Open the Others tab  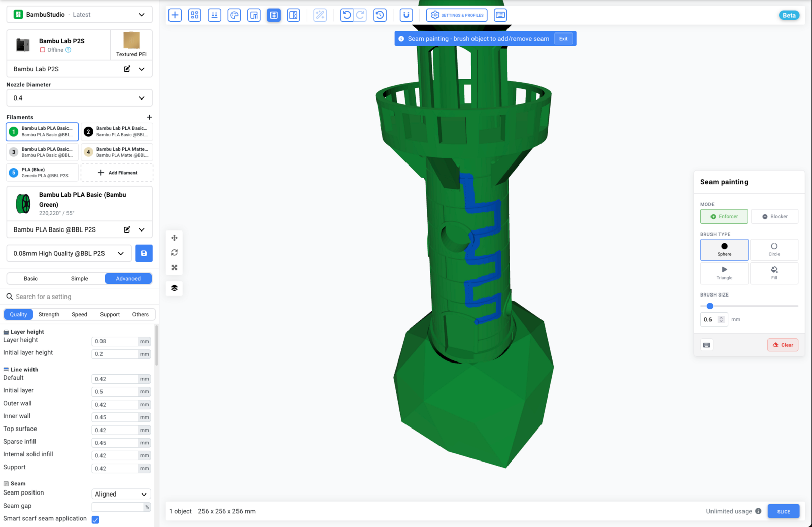(141, 314)
